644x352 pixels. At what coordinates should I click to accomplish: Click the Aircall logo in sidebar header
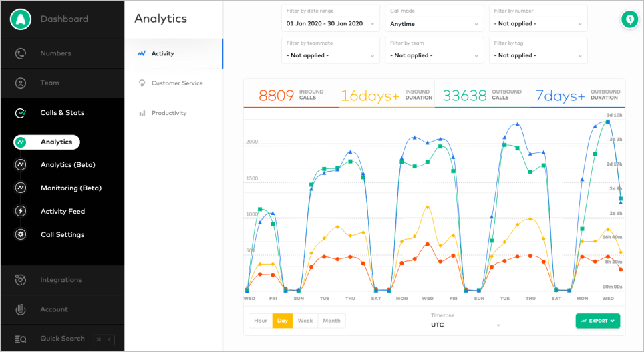pyautogui.click(x=21, y=19)
